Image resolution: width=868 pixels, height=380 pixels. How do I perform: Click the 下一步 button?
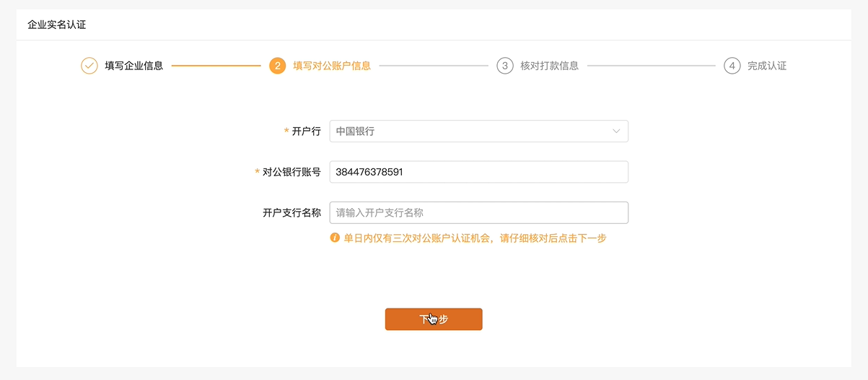434,319
